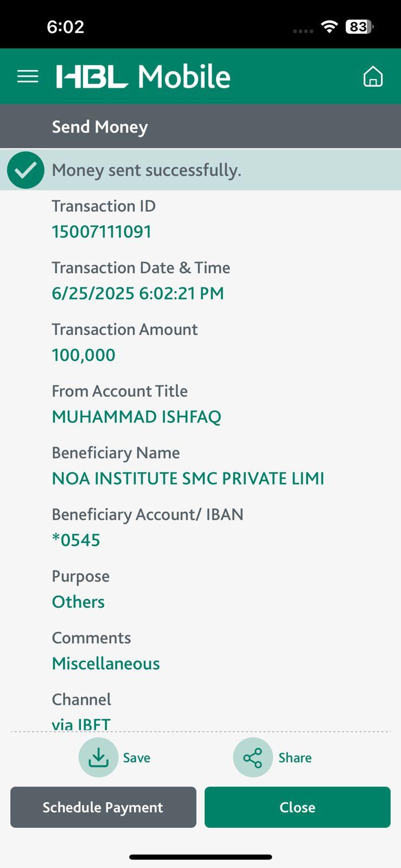Tap beneficiary name NOA INSTITUTE SMC PRIVATE LIMI

(x=188, y=478)
